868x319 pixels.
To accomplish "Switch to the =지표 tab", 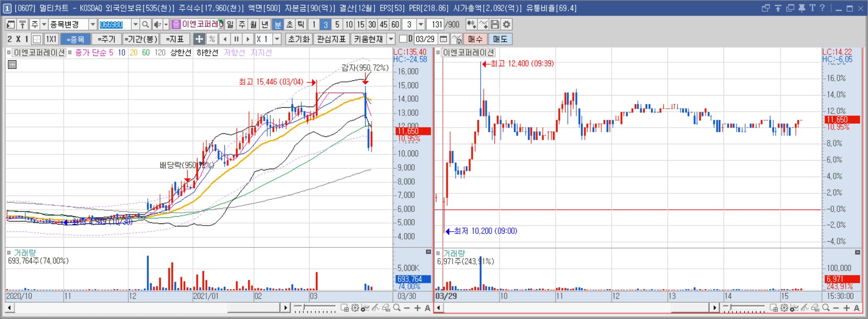I will (175, 39).
